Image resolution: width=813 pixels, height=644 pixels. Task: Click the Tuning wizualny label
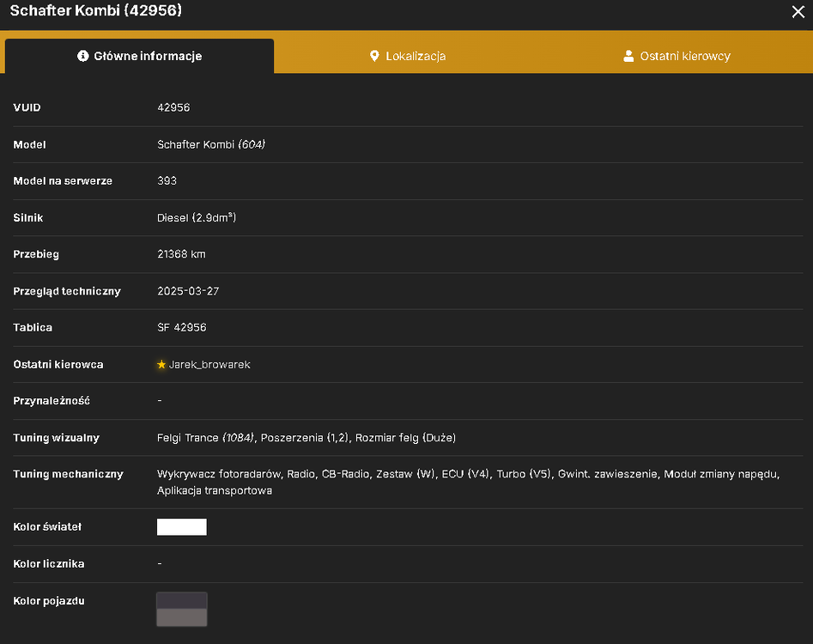(x=56, y=438)
